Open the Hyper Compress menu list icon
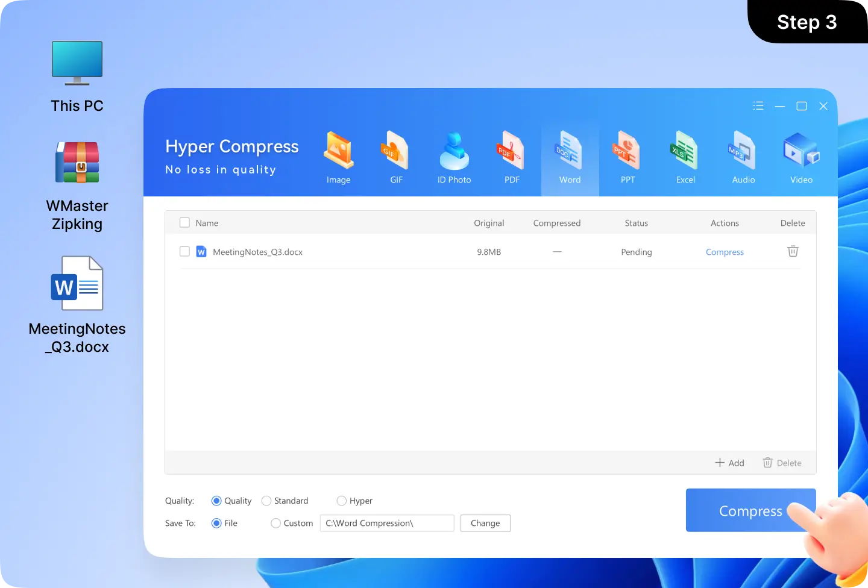868x588 pixels. tap(758, 106)
